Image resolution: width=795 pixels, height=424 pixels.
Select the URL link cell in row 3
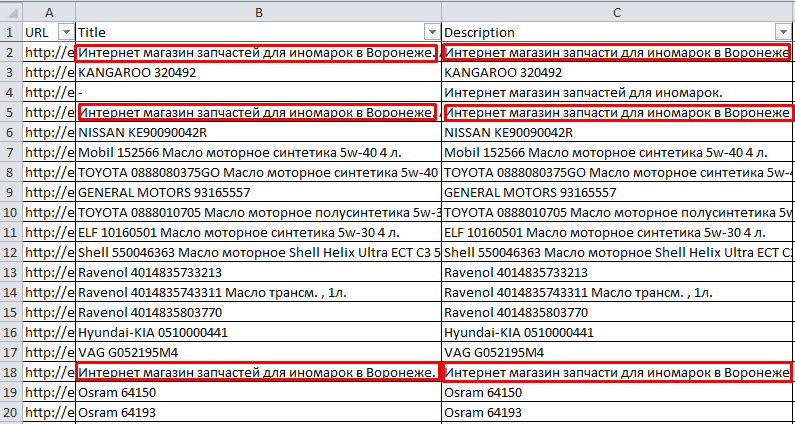(49, 73)
